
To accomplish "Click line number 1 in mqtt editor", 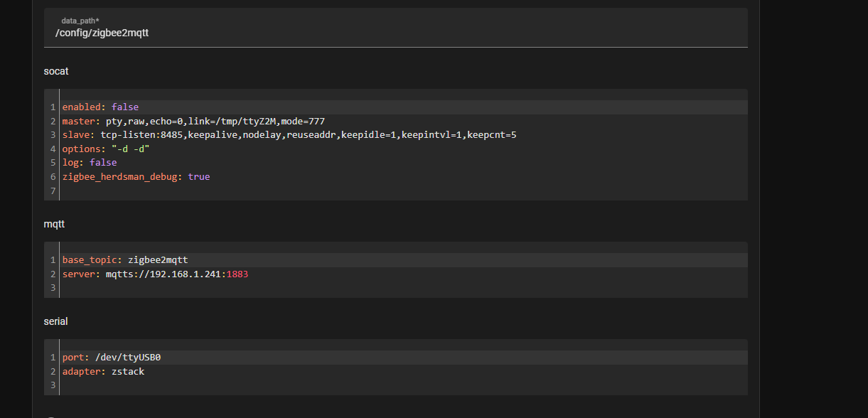I will [x=53, y=259].
